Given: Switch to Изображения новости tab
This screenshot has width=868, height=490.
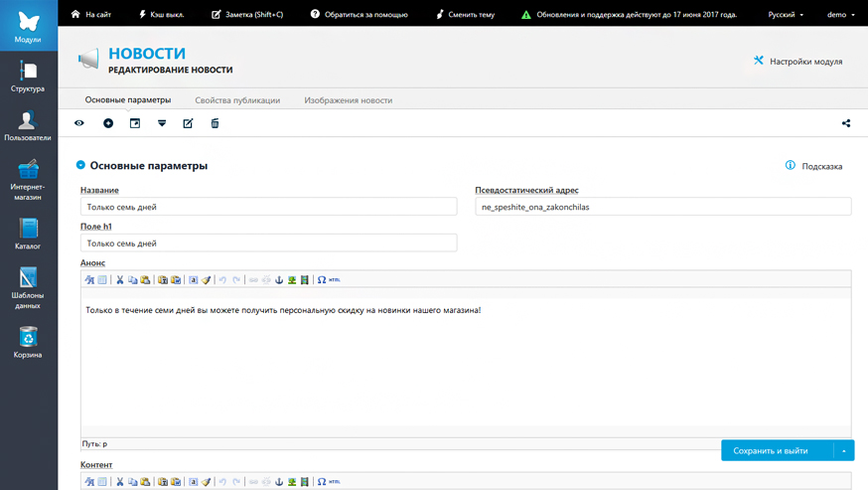Looking at the screenshot, I should click(349, 100).
